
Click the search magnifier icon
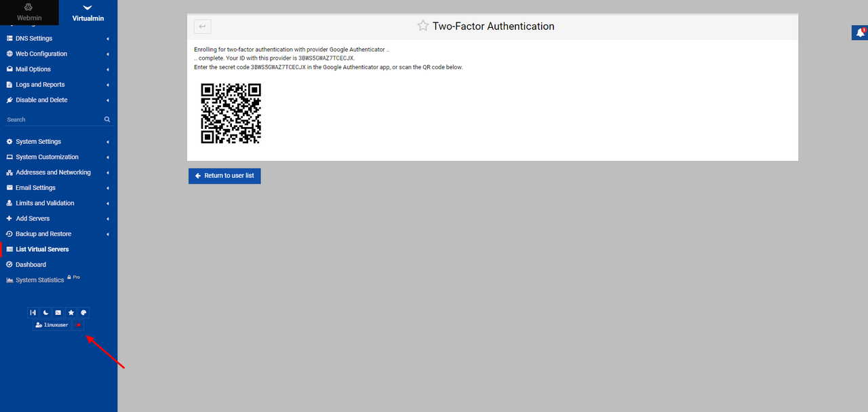click(x=107, y=119)
